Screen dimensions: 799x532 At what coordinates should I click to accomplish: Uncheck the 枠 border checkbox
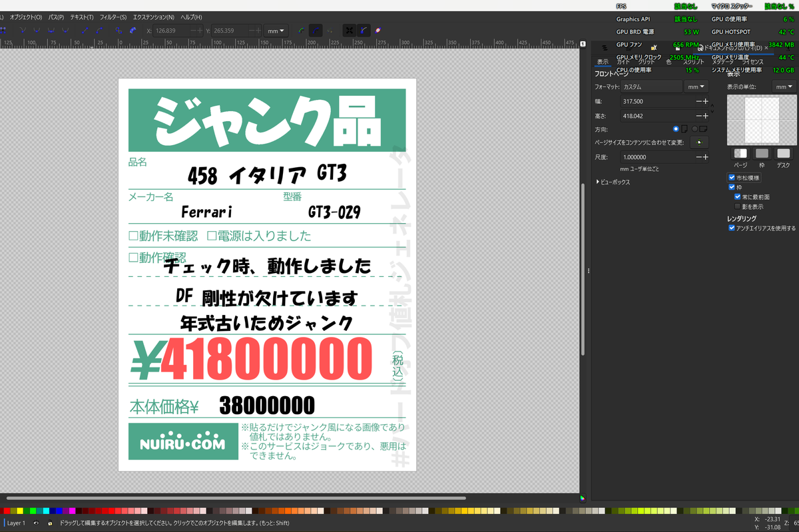(x=732, y=187)
